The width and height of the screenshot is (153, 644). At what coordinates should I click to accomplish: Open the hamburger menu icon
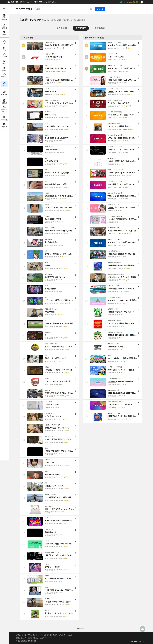click(x=4, y=8)
